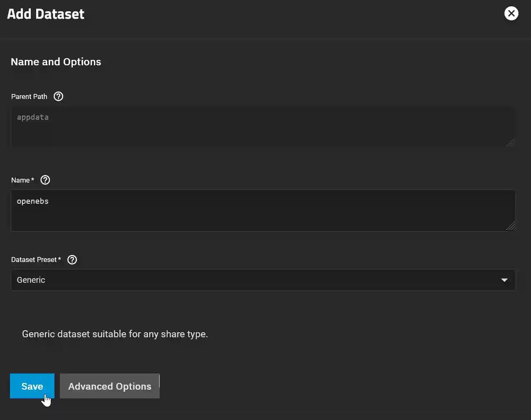
Task: Click the chevron on the preset selector
Action: pyautogui.click(x=504, y=280)
